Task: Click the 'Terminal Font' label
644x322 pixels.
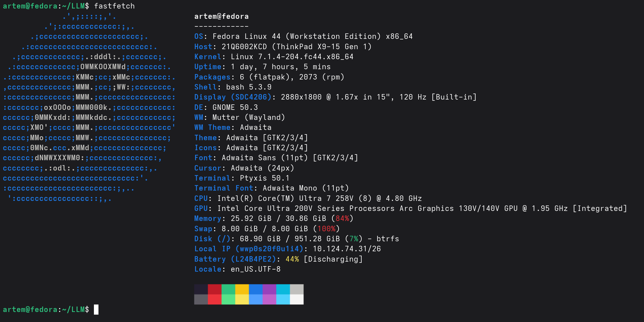Action: pos(224,188)
